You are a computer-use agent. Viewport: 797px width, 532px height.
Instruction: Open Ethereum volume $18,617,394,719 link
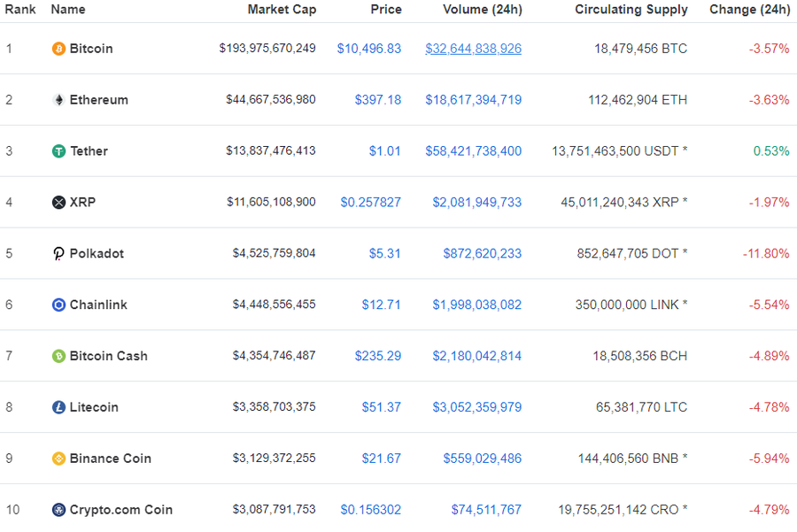[474, 100]
